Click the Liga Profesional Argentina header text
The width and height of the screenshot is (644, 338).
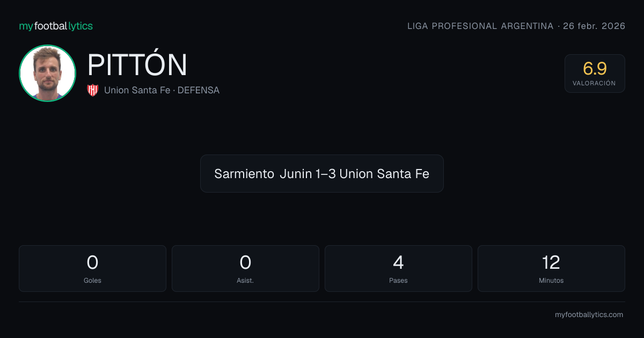[x=480, y=26]
